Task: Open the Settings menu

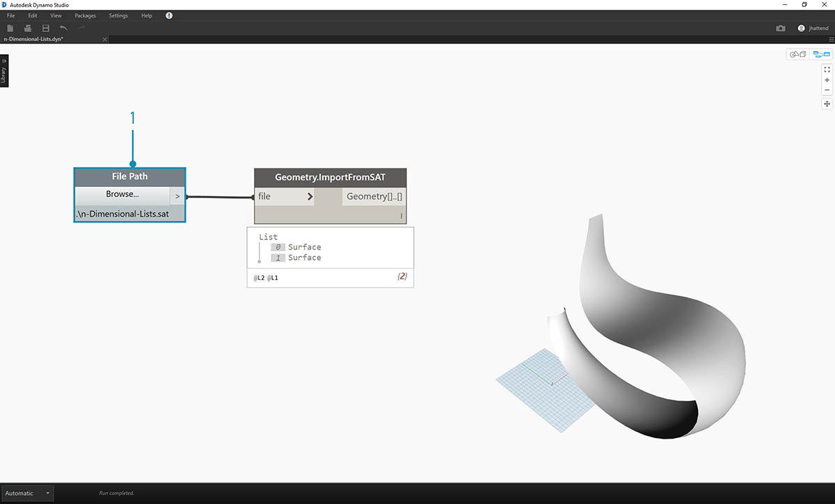Action: pyautogui.click(x=118, y=15)
